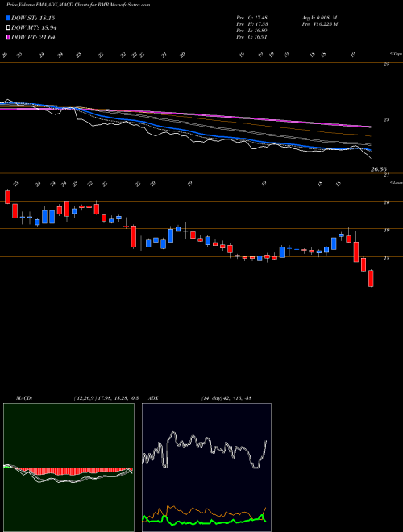Click the ADX (14 day) values text
403x532 pixels.
[x=226, y=398]
